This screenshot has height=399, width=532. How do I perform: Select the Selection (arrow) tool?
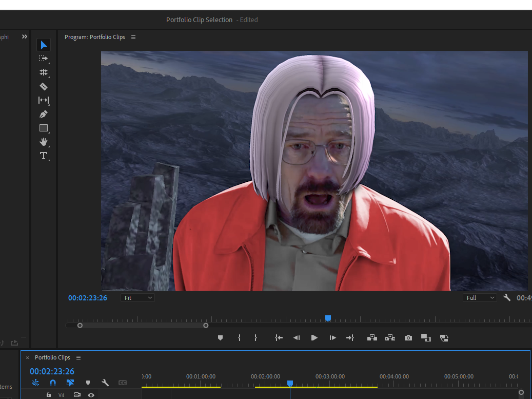point(44,45)
